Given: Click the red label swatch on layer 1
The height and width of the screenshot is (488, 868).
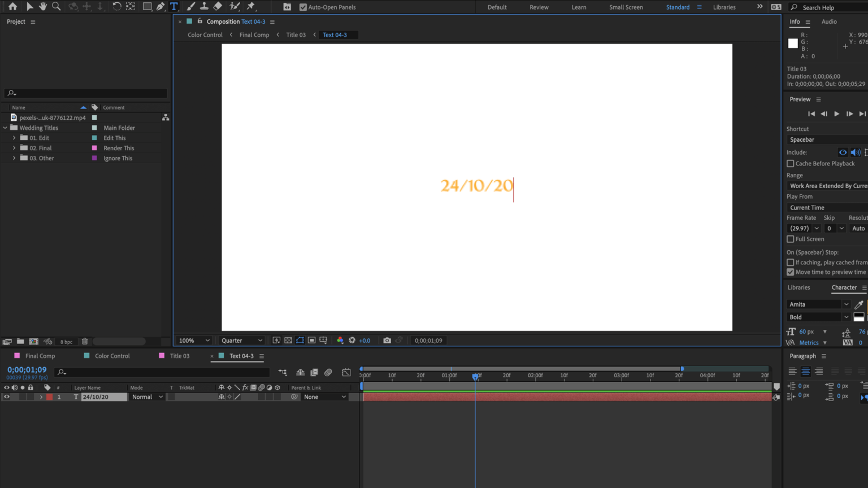Looking at the screenshot, I should coord(50,396).
